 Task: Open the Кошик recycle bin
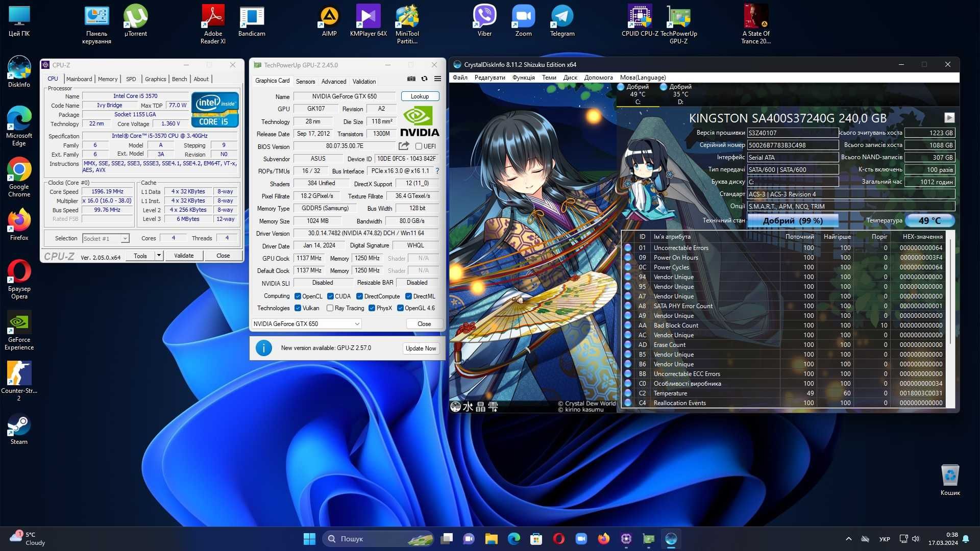tap(950, 480)
